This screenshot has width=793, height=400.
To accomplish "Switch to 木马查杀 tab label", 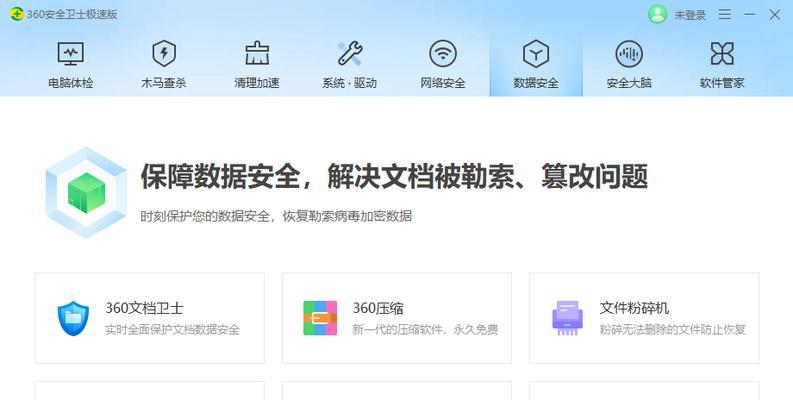I will click(x=164, y=83).
